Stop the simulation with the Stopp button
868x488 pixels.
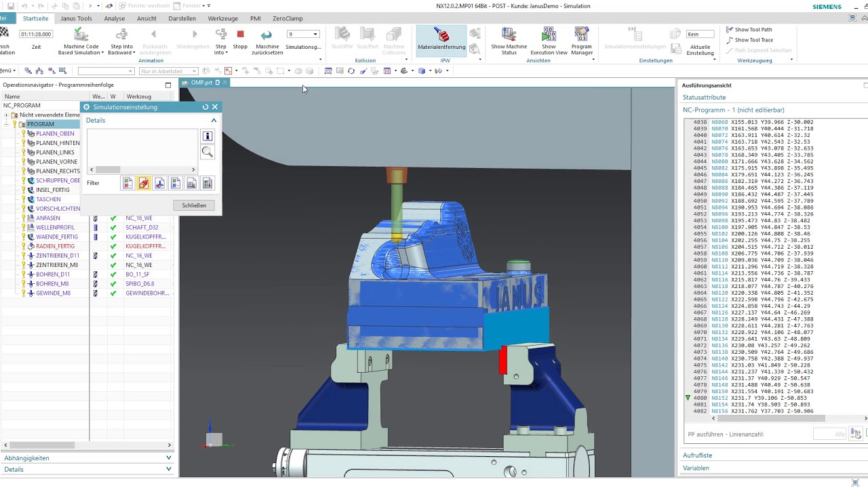coord(240,38)
